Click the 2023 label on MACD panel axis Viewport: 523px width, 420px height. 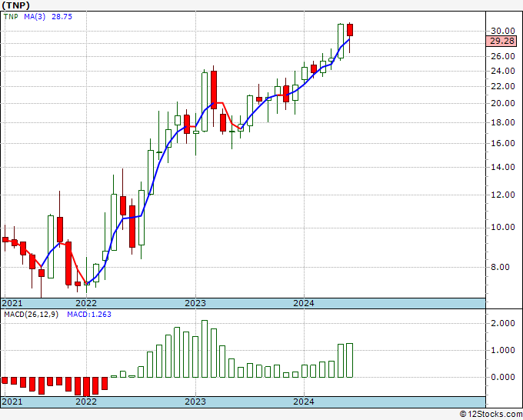[x=195, y=402]
